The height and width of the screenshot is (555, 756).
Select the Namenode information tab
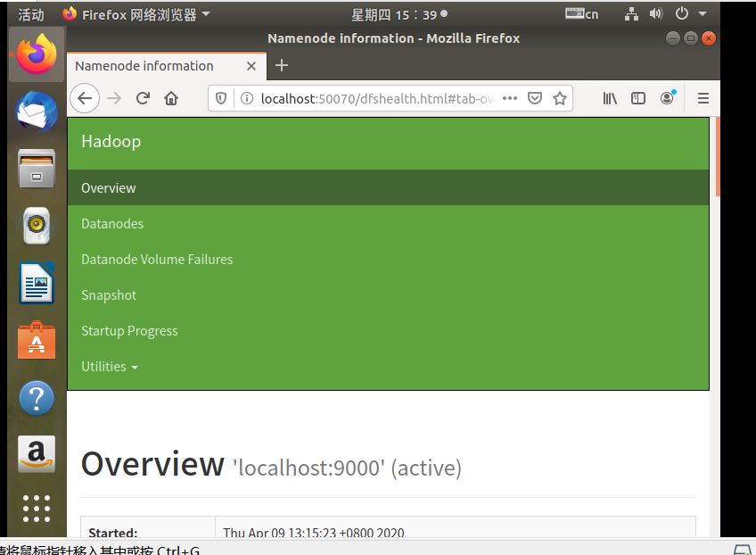point(143,65)
